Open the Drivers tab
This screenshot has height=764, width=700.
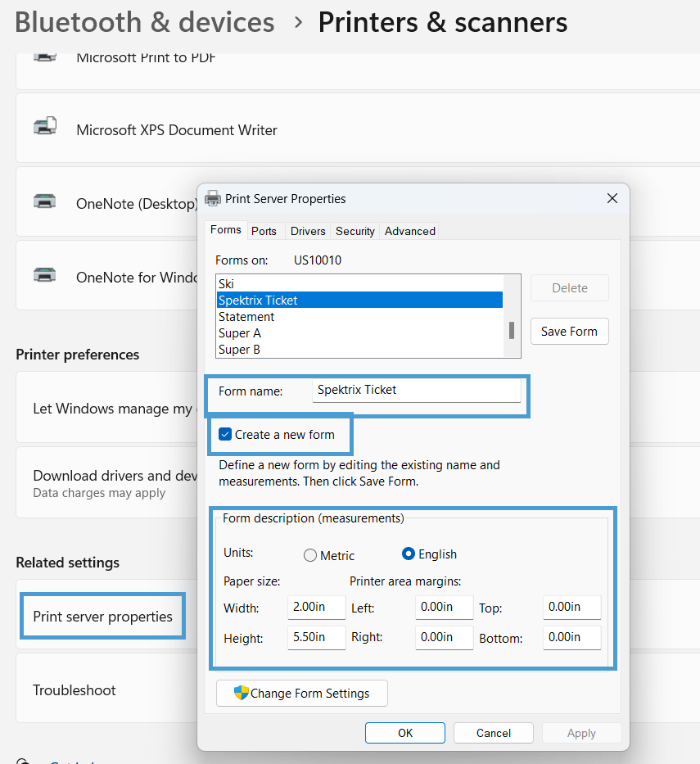click(307, 231)
